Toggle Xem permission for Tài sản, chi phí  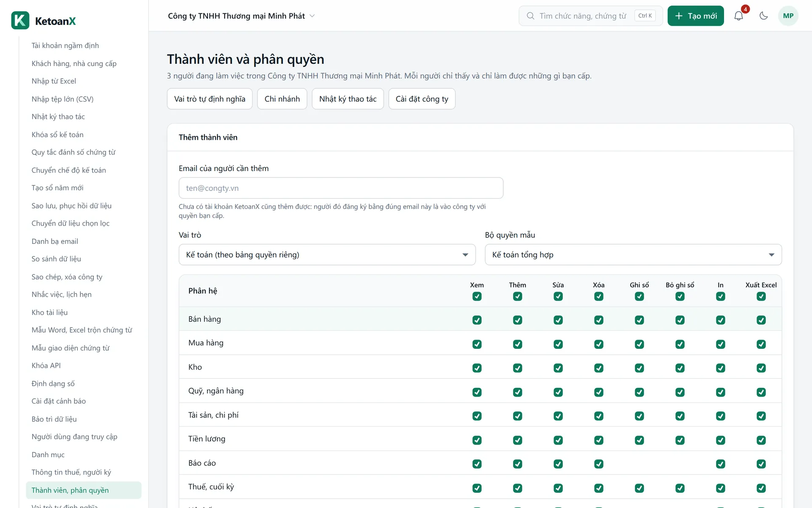pos(477,416)
